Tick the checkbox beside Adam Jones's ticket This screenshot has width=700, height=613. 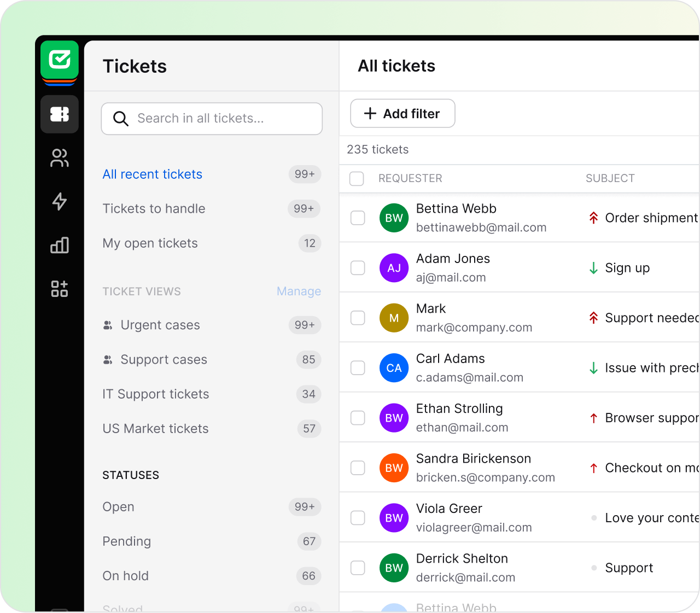click(358, 268)
